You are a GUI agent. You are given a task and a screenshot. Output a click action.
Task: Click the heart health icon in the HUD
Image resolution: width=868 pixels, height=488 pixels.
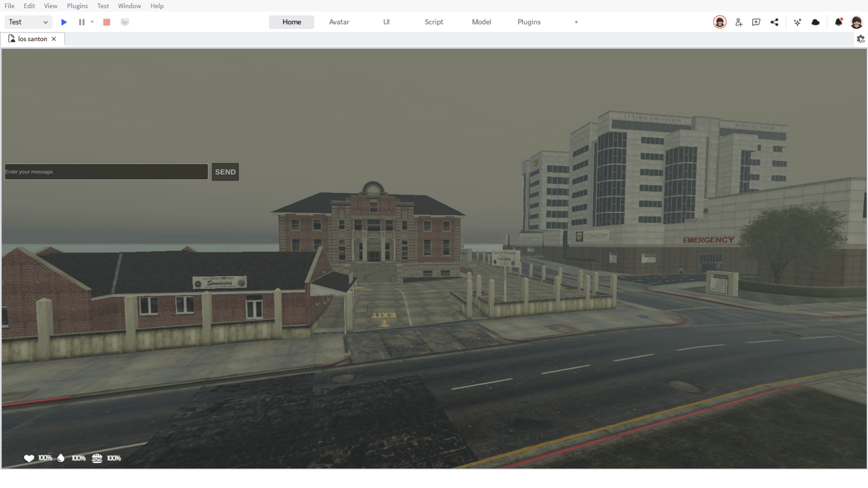29,458
